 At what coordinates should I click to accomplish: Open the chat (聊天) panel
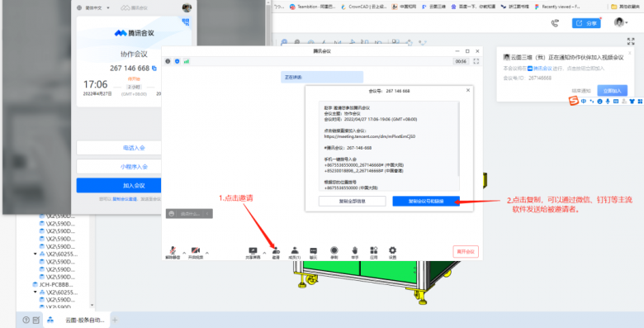coord(314,252)
